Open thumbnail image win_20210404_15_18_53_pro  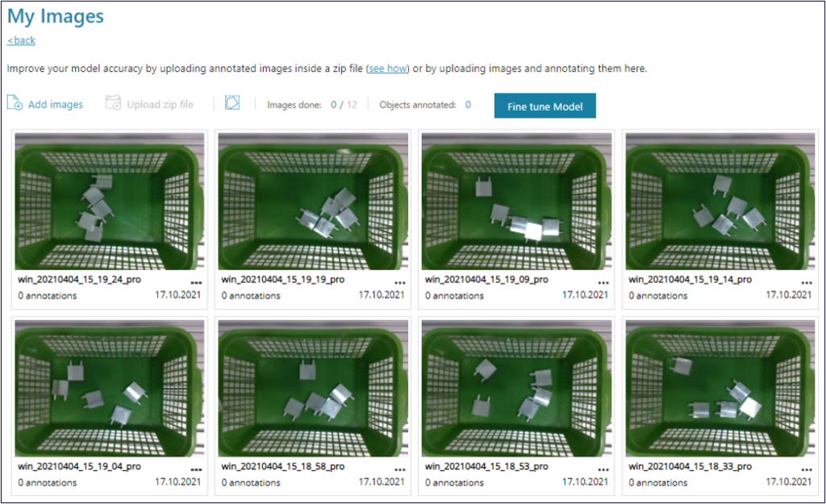coord(517,388)
